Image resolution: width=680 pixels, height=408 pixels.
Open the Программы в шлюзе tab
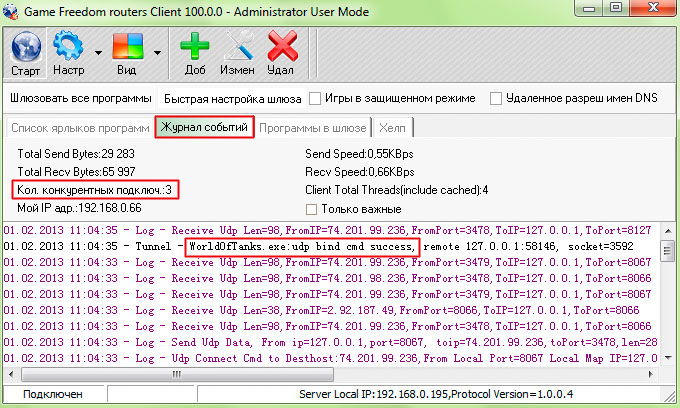point(313,128)
